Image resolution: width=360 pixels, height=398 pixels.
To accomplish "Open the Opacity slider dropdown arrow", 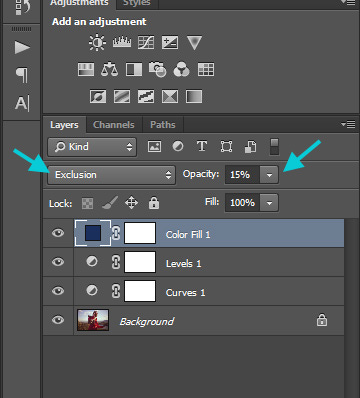I will pos(269,175).
